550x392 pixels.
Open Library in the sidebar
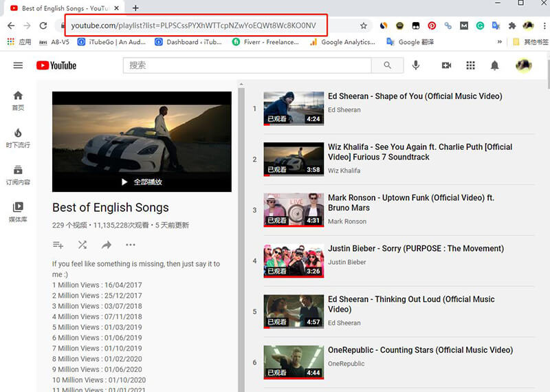(18, 213)
